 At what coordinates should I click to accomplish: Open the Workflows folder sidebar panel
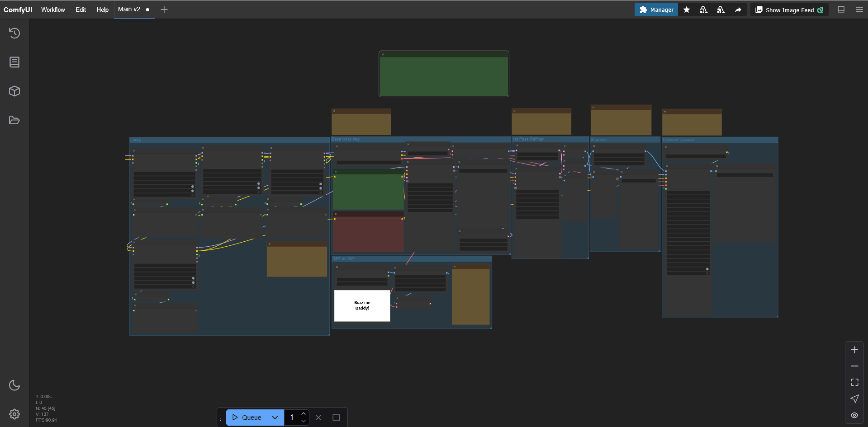(x=14, y=120)
